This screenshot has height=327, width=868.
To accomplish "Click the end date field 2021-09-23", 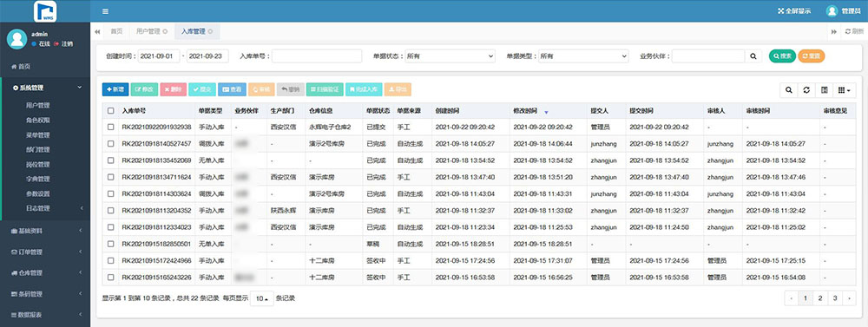I will click(x=207, y=56).
